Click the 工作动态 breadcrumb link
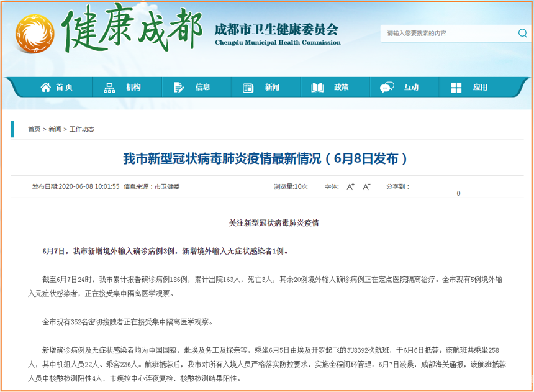This screenshot has height=392, width=534. pyautogui.click(x=82, y=129)
